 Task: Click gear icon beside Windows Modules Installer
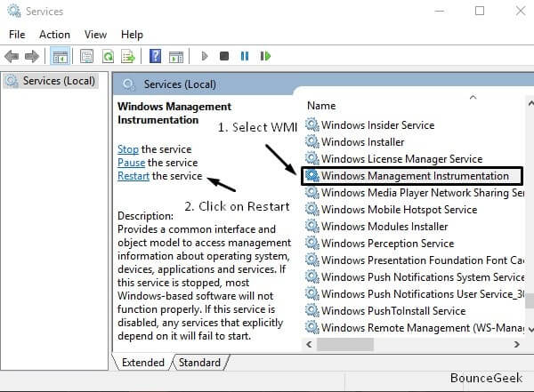(x=312, y=226)
